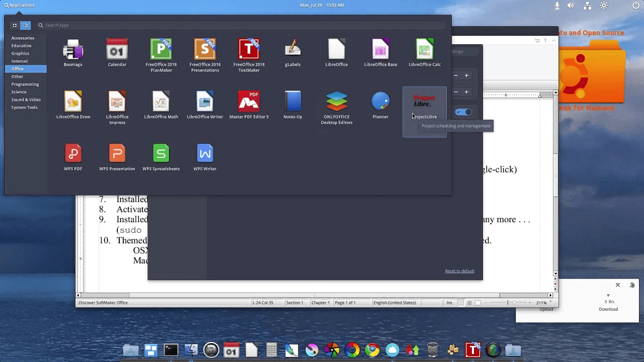The image size is (644, 362).
Task: Open WPS Presentation
Action: point(117,158)
